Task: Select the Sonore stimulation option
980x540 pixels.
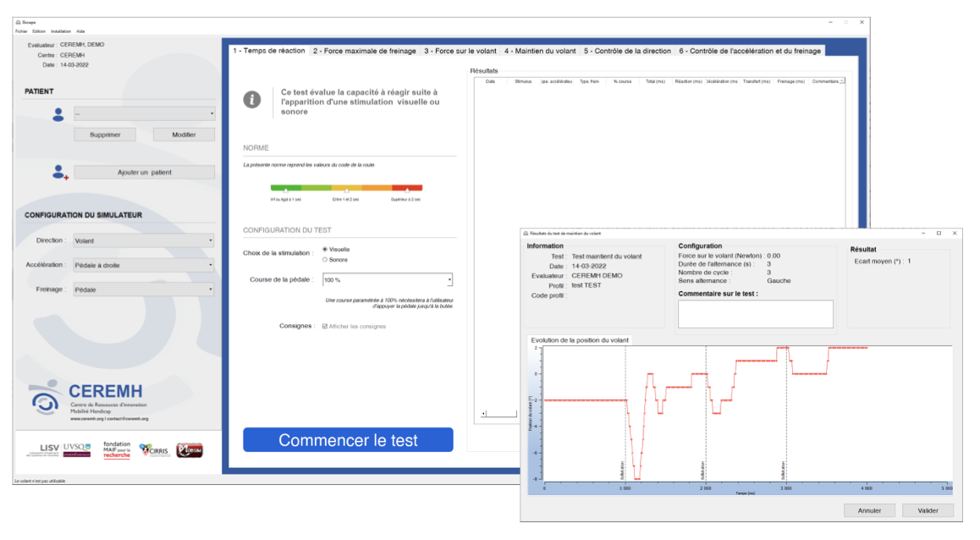Action: pos(325,260)
